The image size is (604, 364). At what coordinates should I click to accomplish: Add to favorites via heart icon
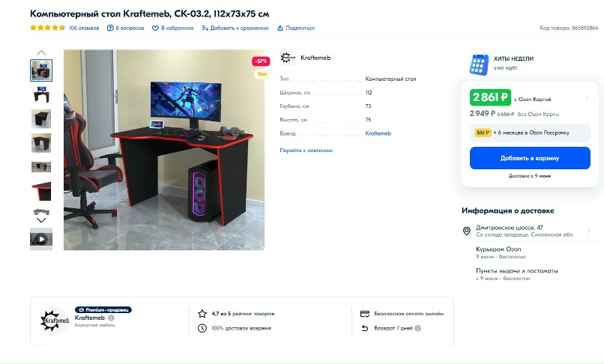[x=155, y=28]
